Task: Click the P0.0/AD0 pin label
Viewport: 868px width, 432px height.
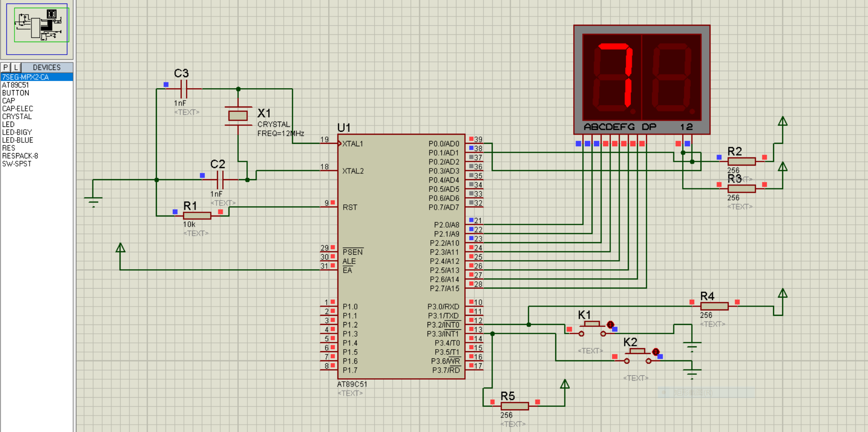Action: (444, 144)
